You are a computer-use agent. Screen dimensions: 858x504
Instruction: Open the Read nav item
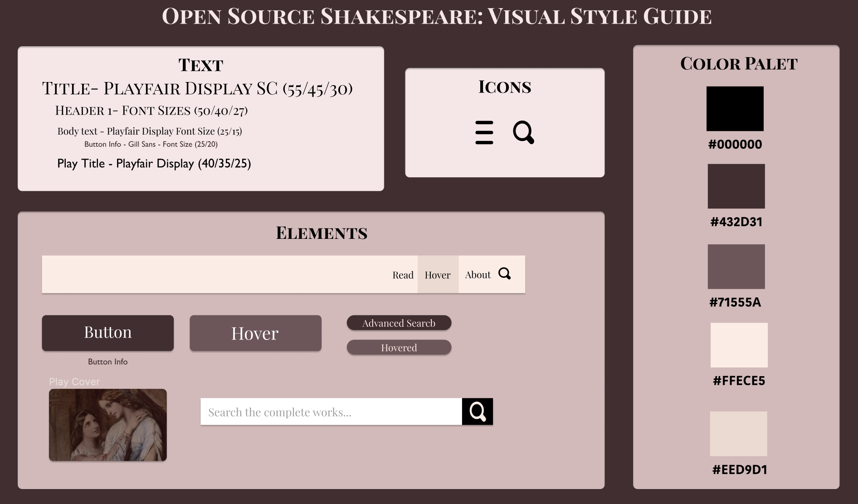[x=403, y=275]
